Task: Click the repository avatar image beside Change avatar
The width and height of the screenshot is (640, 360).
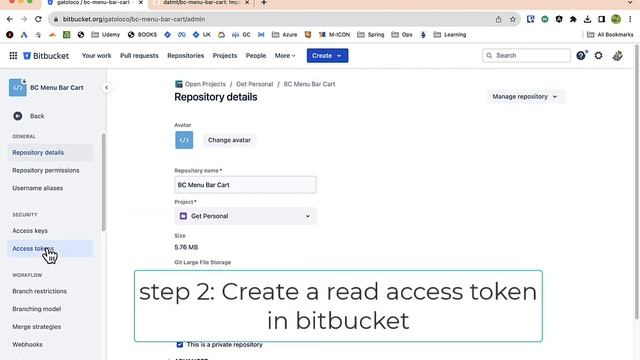Action: (x=184, y=140)
